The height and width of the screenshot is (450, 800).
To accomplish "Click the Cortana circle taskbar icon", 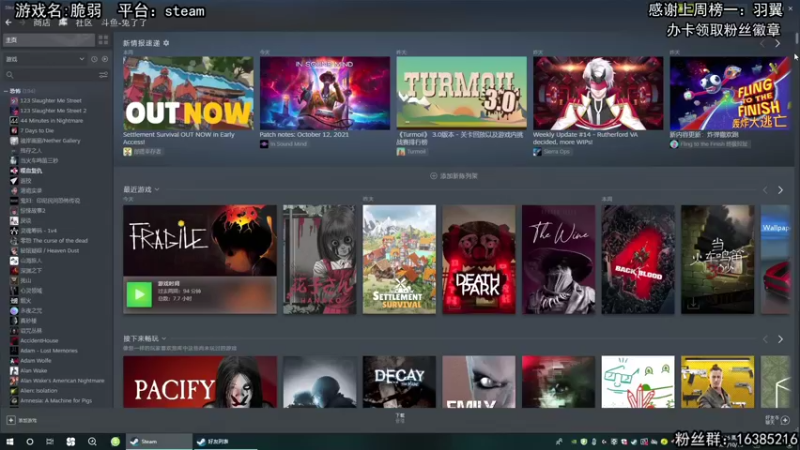I will [x=30, y=442].
